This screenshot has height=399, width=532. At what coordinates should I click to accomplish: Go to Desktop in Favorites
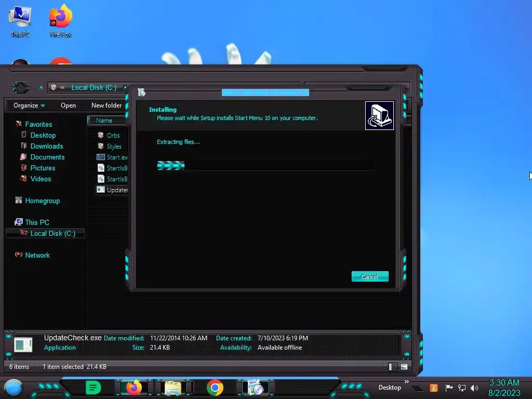click(43, 135)
